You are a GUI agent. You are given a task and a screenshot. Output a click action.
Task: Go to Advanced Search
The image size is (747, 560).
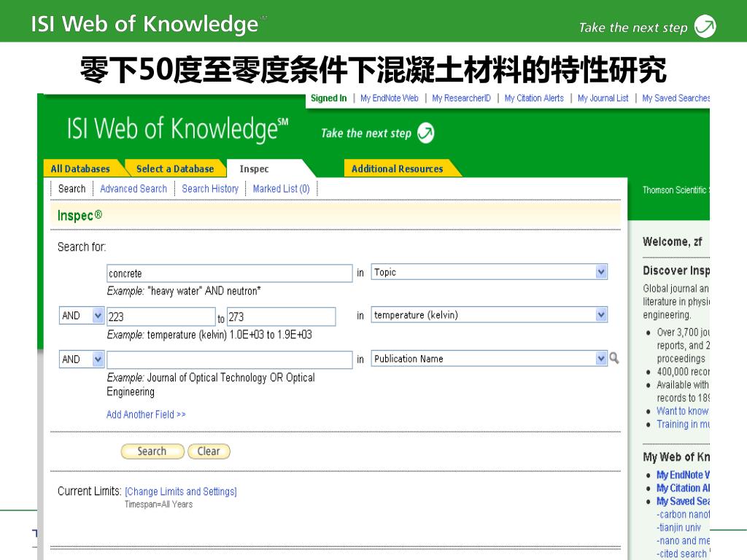[133, 189]
